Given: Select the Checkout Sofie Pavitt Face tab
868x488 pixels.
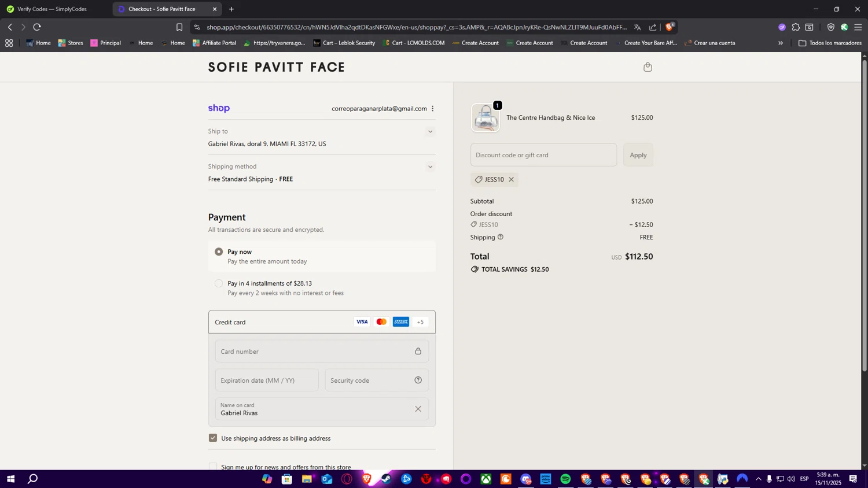Looking at the screenshot, I should pyautogui.click(x=161, y=9).
